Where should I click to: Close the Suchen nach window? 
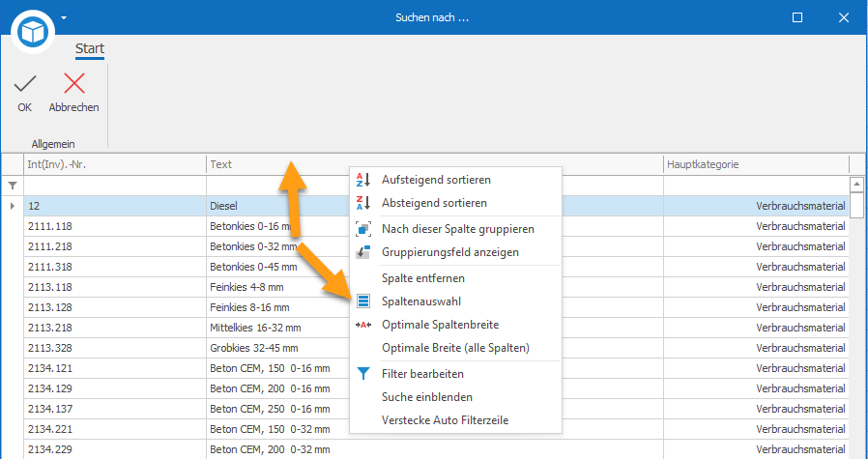coord(844,17)
